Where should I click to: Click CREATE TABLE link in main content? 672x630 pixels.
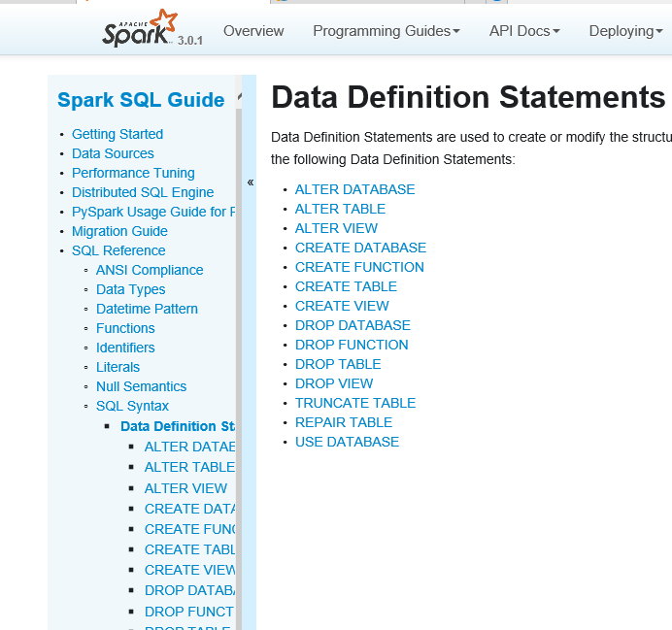tap(346, 286)
